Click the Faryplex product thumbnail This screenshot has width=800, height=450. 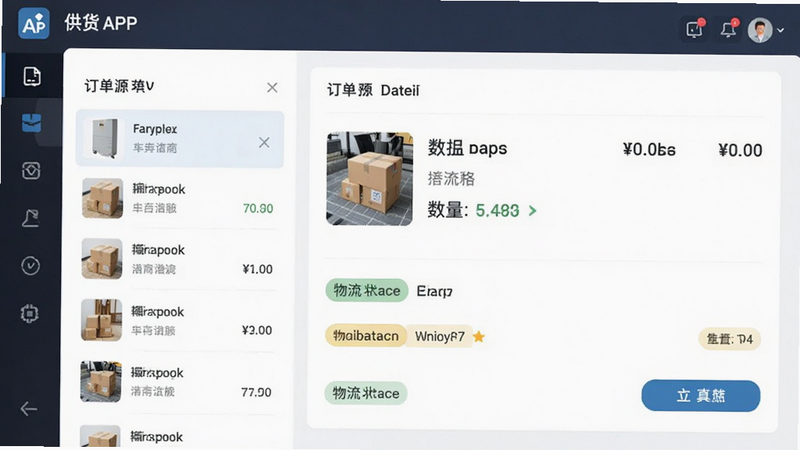pos(104,138)
